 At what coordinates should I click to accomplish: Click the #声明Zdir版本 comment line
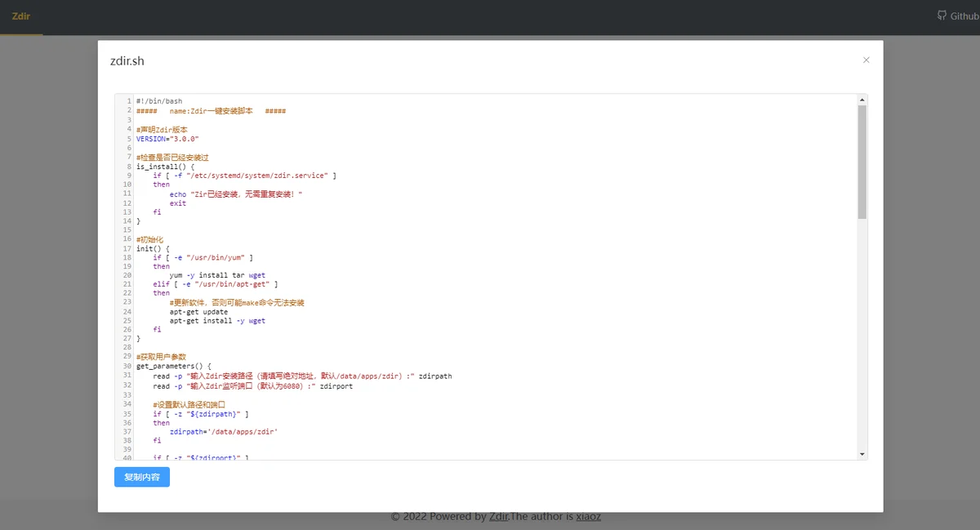pyautogui.click(x=162, y=129)
